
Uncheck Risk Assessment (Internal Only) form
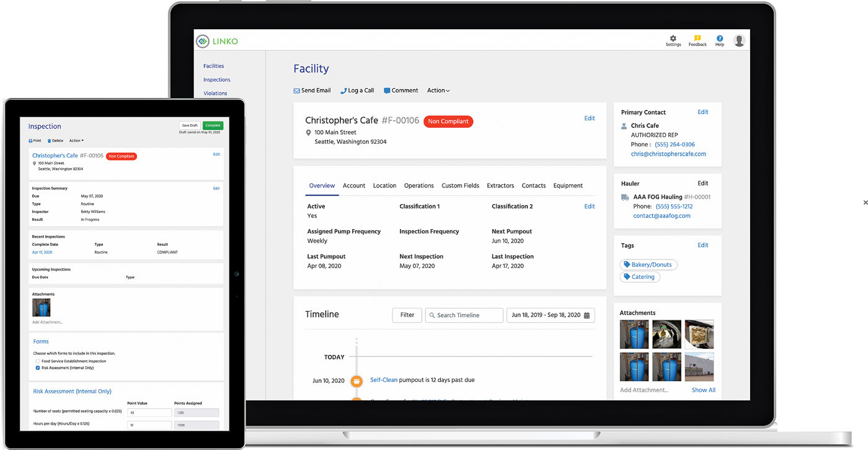tap(38, 368)
